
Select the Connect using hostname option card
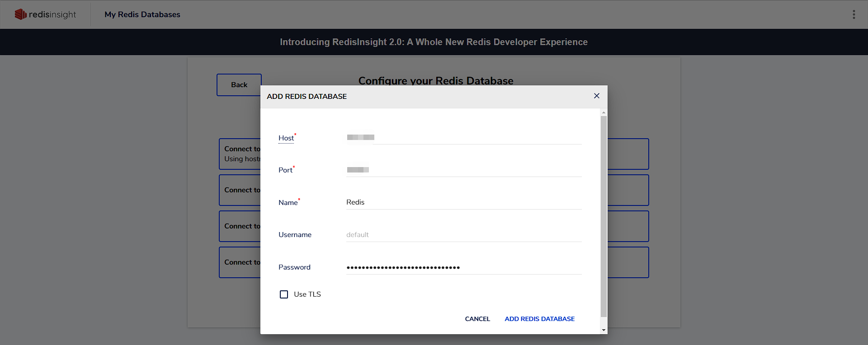point(240,154)
